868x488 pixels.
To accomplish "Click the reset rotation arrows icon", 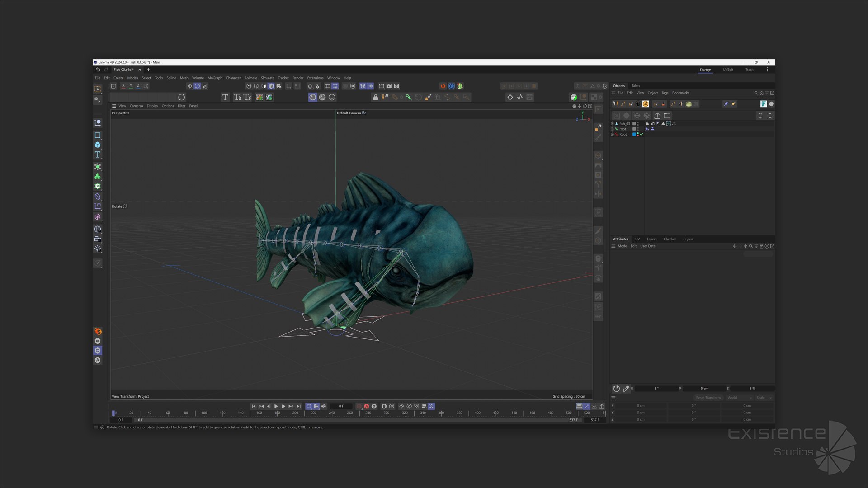I will coord(181,97).
